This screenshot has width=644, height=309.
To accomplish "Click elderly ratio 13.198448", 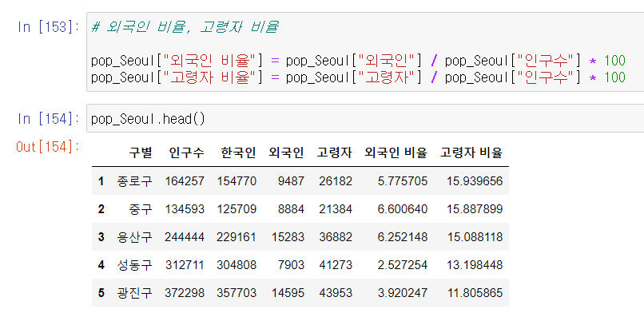I will point(475,264).
